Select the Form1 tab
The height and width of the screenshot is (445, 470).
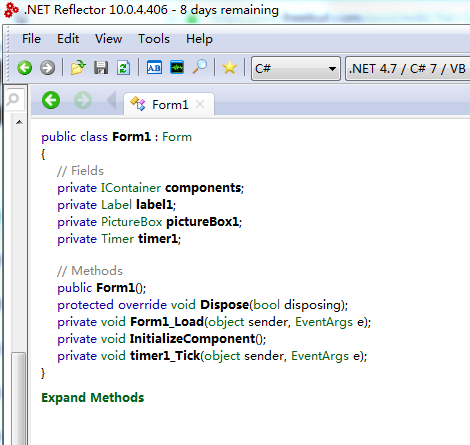click(169, 104)
